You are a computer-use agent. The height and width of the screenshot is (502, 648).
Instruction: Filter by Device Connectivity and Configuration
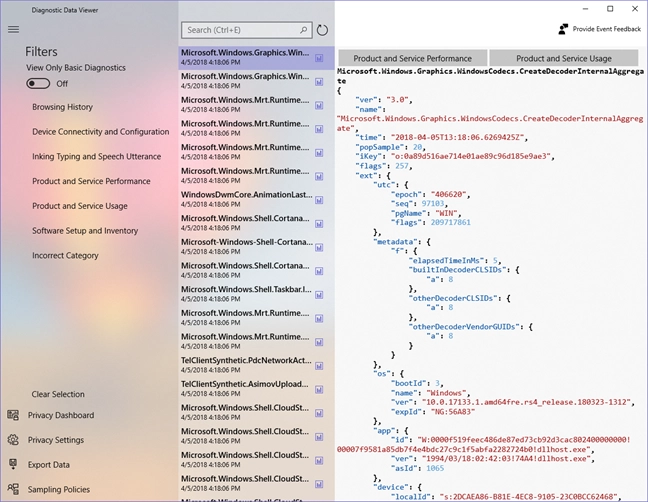[x=101, y=132]
